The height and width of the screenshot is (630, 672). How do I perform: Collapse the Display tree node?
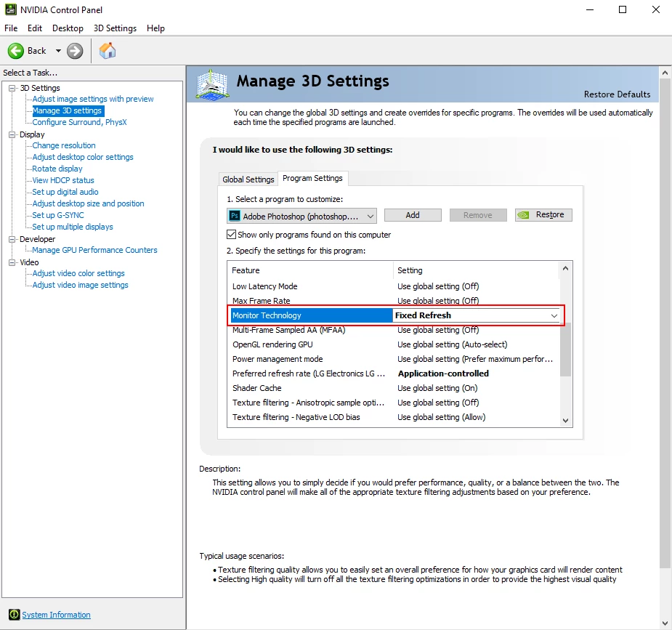point(12,134)
